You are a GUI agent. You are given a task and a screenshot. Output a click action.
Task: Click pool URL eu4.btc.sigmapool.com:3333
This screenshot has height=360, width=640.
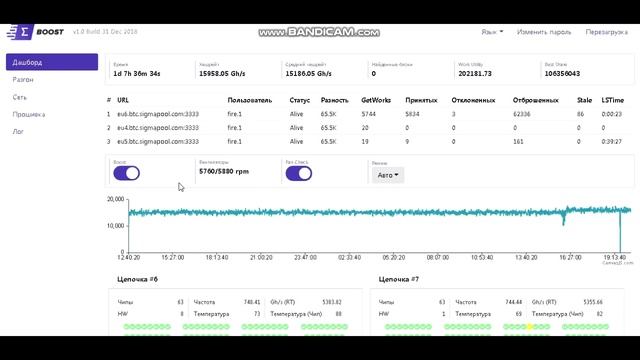pyautogui.click(x=158, y=128)
